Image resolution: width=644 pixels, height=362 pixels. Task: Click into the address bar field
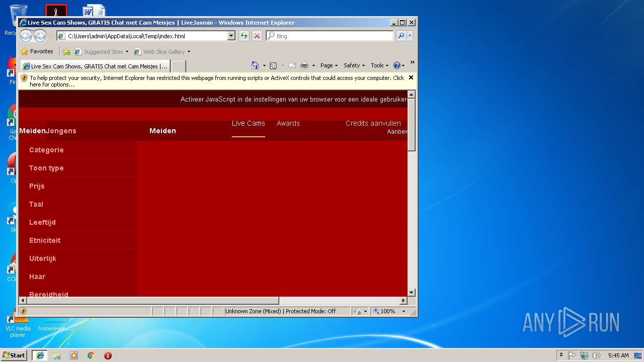(x=146, y=36)
